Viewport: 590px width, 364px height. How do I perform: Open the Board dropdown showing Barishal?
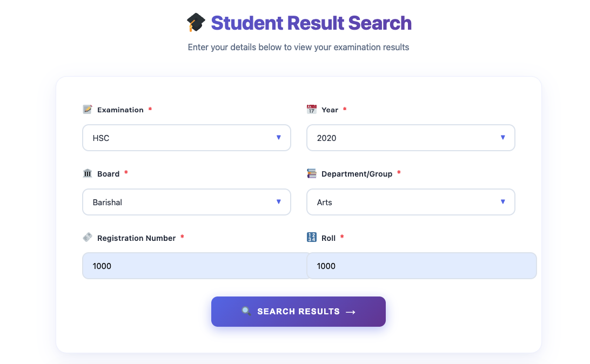coord(186,201)
